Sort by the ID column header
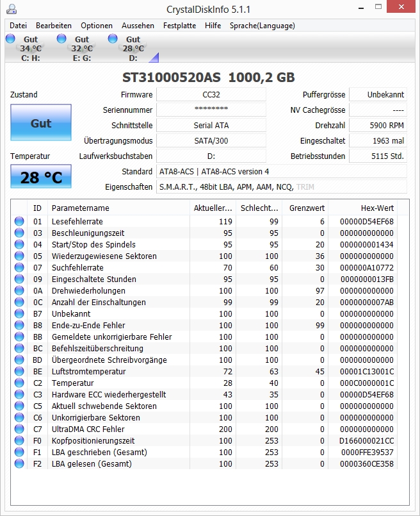This screenshot has width=420, height=516. 37,208
